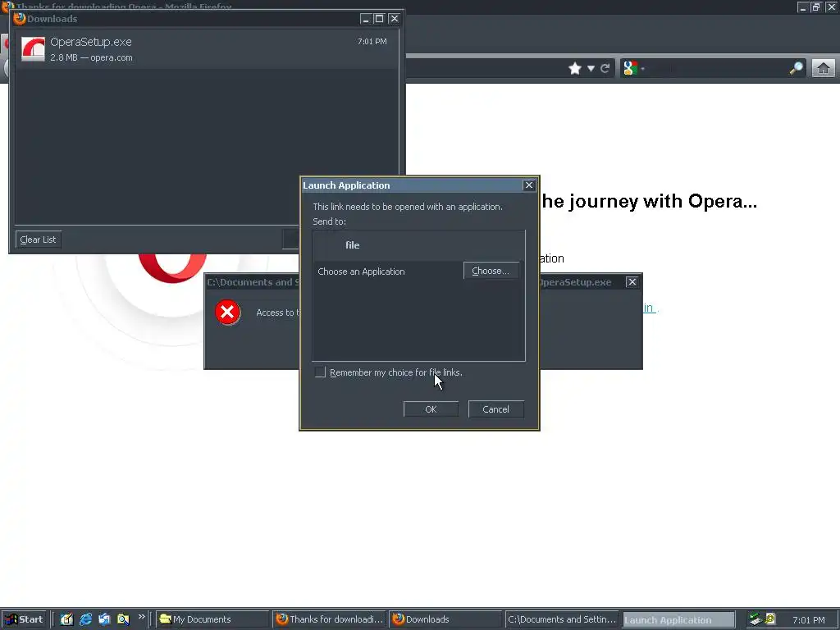Launch Internet Explorer from quick launch

pos(85,619)
